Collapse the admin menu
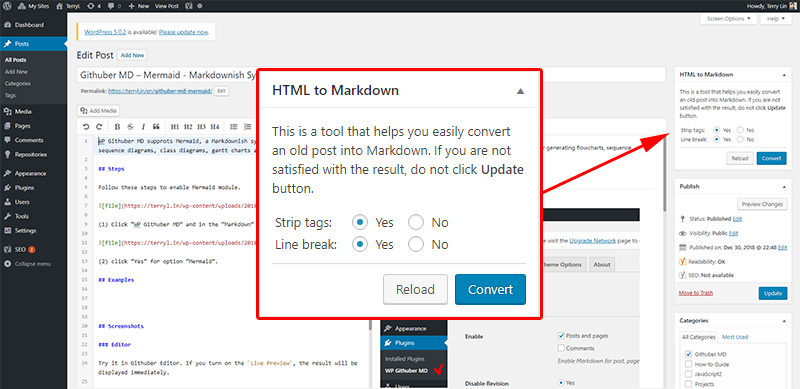Viewport: 800px width, 389px height. pos(33,264)
